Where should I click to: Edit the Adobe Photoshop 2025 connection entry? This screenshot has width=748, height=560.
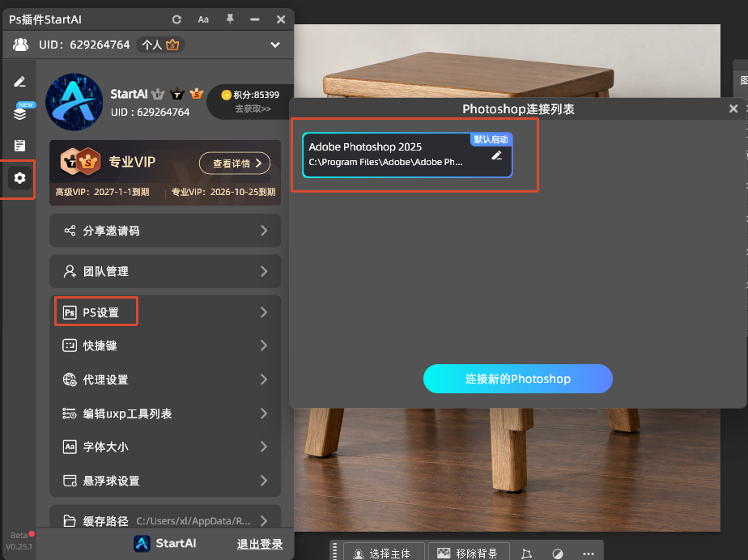pyautogui.click(x=496, y=155)
